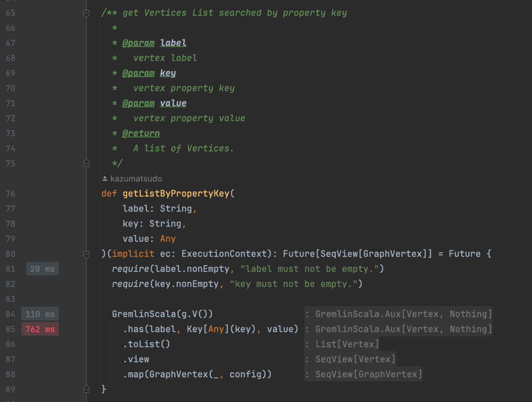The width and height of the screenshot is (532, 402).
Task: Click the 20 ms timing badge
Action: 42,269
